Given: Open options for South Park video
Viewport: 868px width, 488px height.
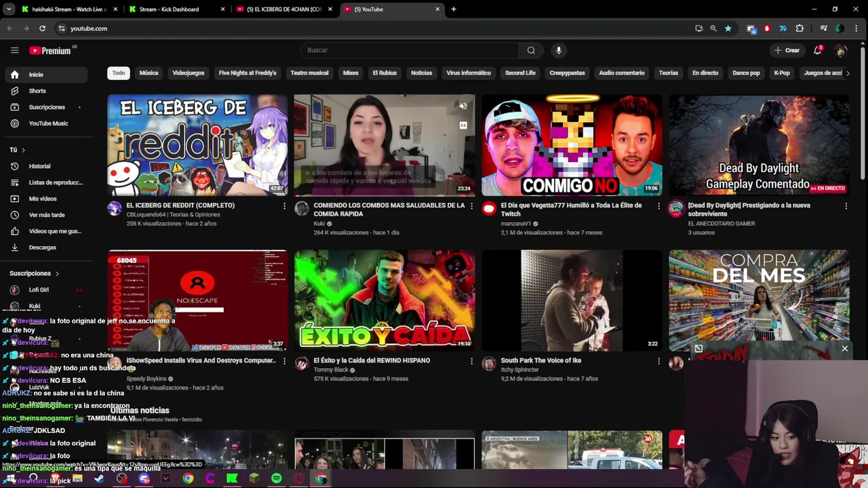Looking at the screenshot, I should [658, 361].
